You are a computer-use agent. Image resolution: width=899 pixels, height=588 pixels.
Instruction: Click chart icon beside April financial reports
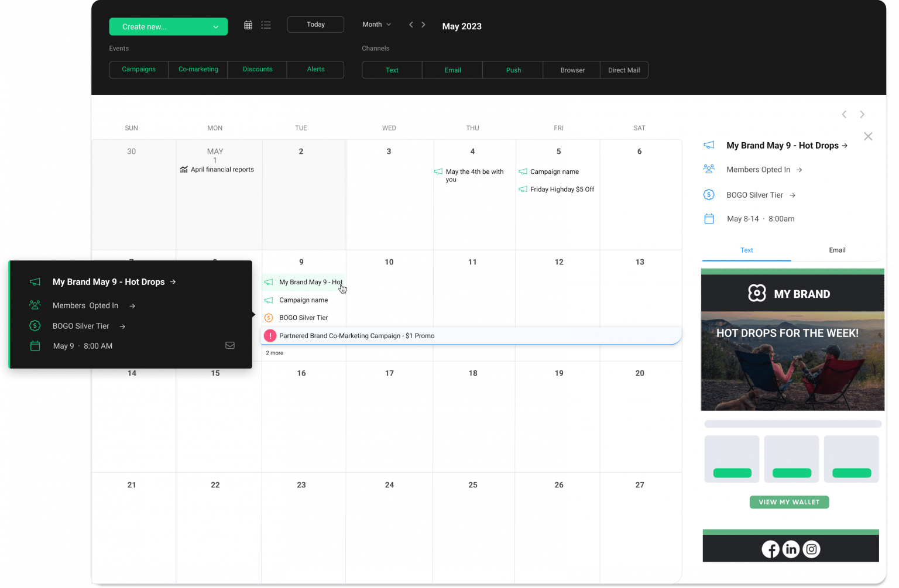[184, 170]
